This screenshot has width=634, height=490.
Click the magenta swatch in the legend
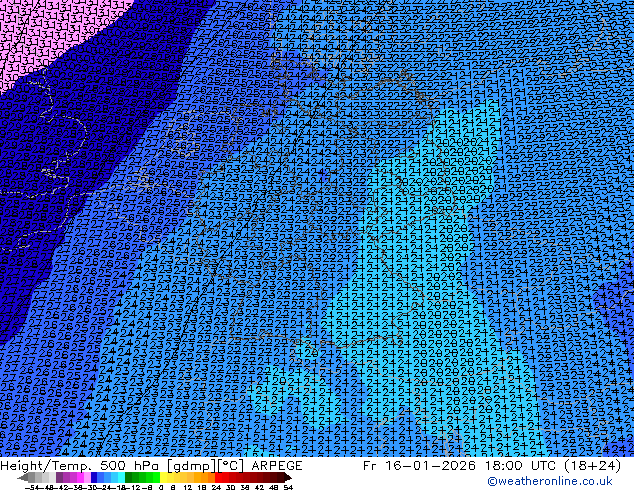click(x=80, y=477)
